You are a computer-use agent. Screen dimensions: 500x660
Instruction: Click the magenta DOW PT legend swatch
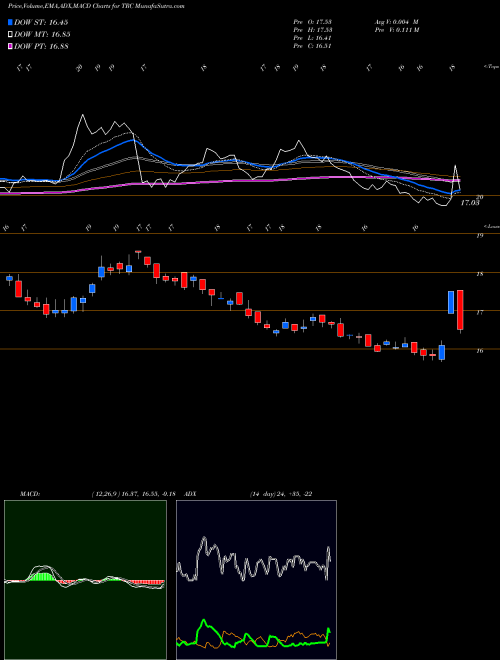pos(10,46)
